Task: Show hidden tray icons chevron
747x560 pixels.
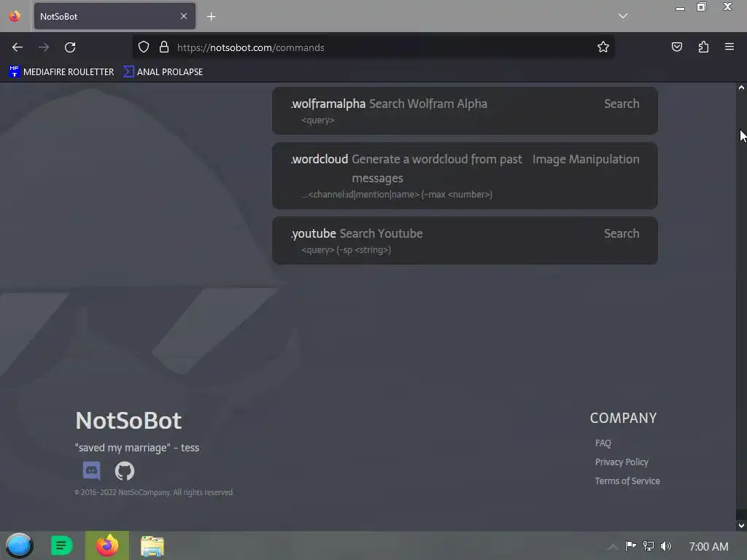Action: (x=613, y=546)
